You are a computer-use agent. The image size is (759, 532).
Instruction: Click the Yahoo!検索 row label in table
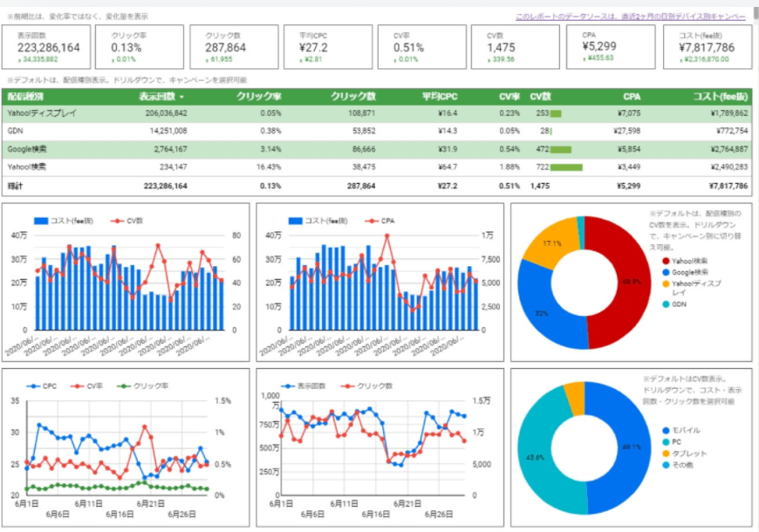coord(27,167)
